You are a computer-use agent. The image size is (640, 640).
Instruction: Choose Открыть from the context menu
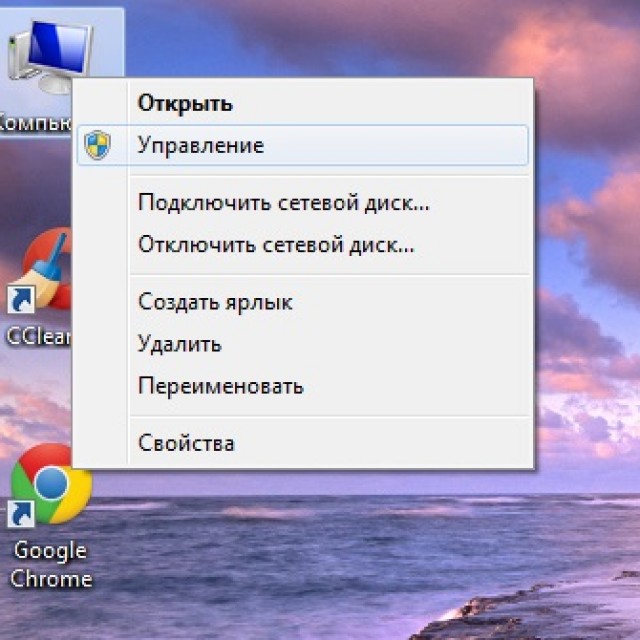point(303,103)
